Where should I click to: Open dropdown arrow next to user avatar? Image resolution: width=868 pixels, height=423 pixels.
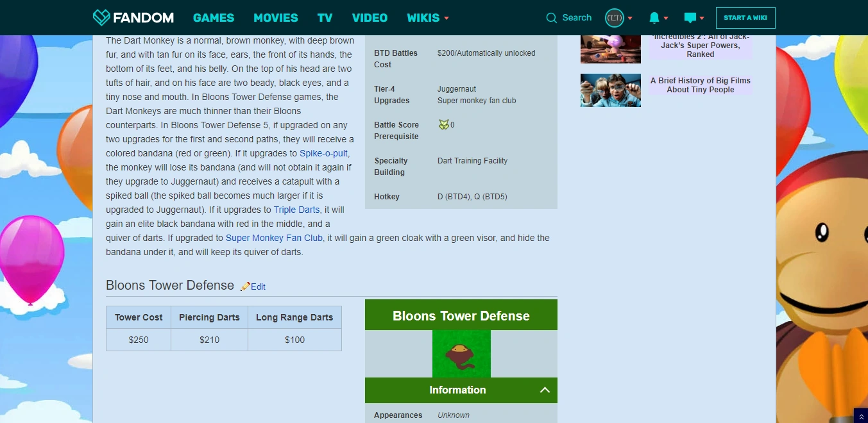[x=630, y=18]
